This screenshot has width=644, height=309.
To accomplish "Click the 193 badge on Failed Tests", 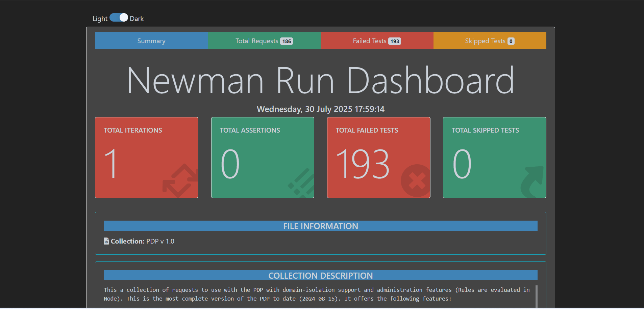I will 394,41.
